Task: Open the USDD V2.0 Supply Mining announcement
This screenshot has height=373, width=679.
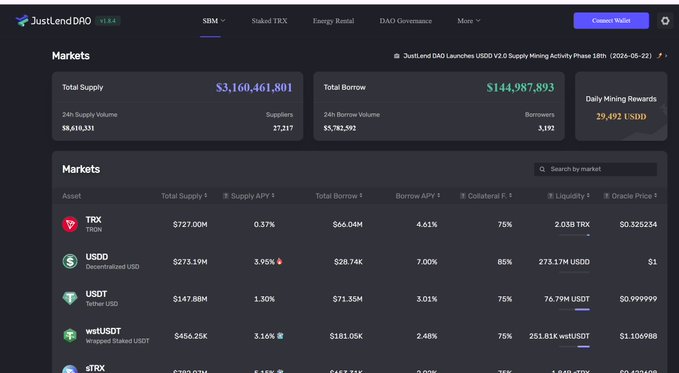Action: tap(527, 56)
